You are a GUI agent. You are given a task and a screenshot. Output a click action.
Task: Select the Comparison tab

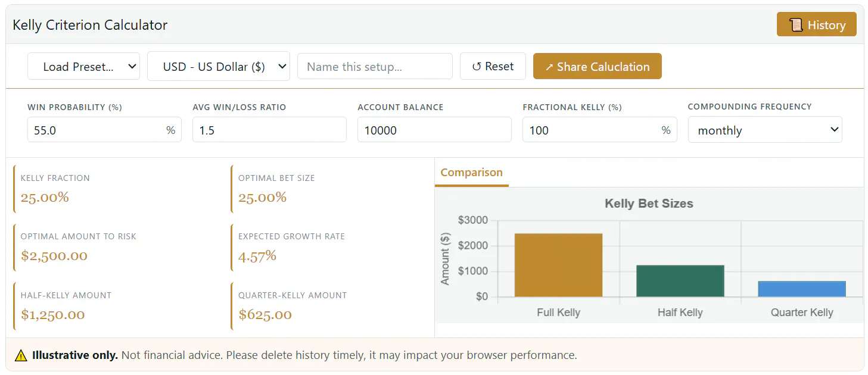(x=471, y=173)
